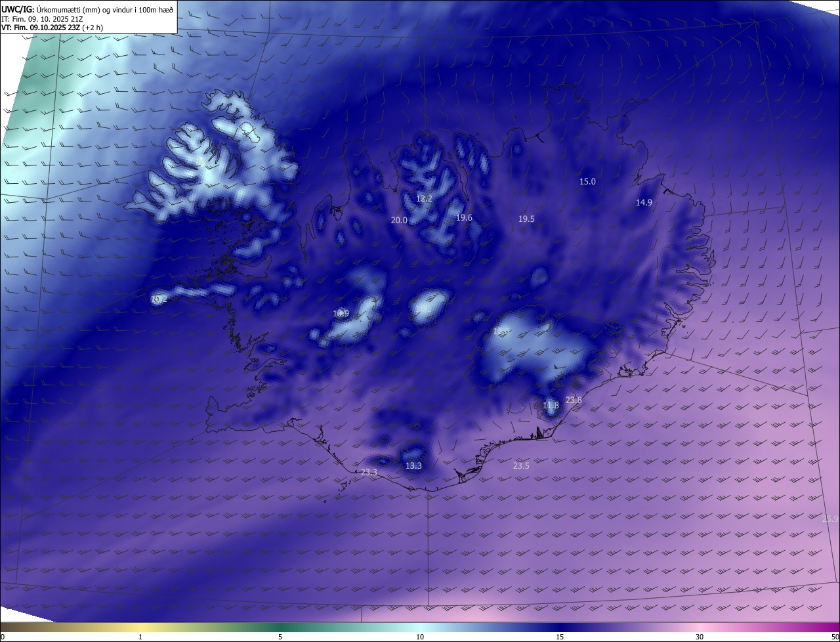Select the 10.9 value label
The image size is (840, 642).
(x=341, y=314)
